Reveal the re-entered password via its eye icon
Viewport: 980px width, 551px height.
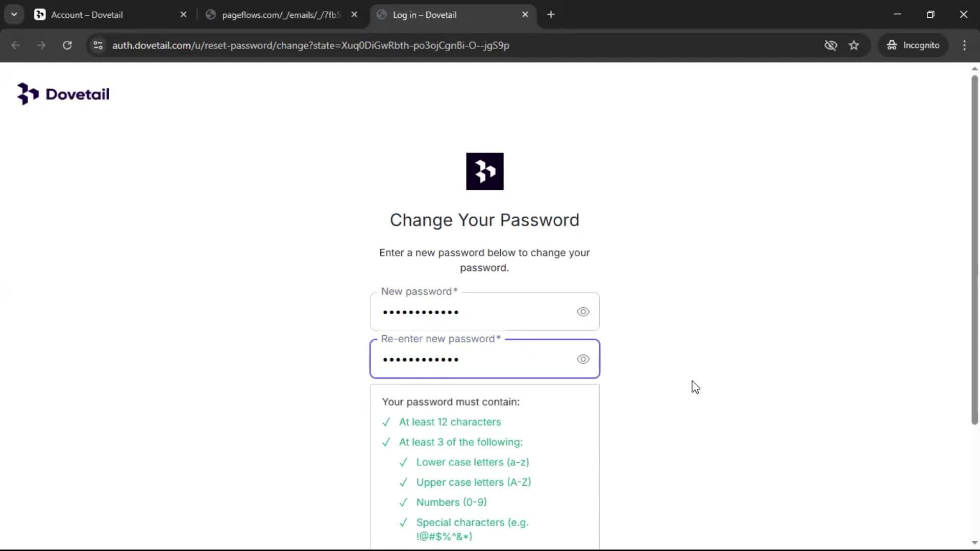(583, 359)
